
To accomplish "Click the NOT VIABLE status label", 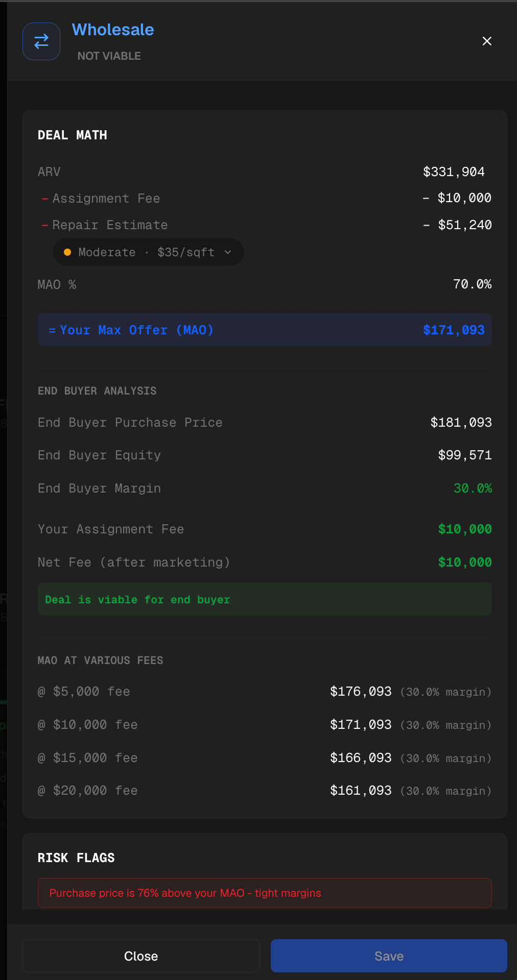I will 109,56.
